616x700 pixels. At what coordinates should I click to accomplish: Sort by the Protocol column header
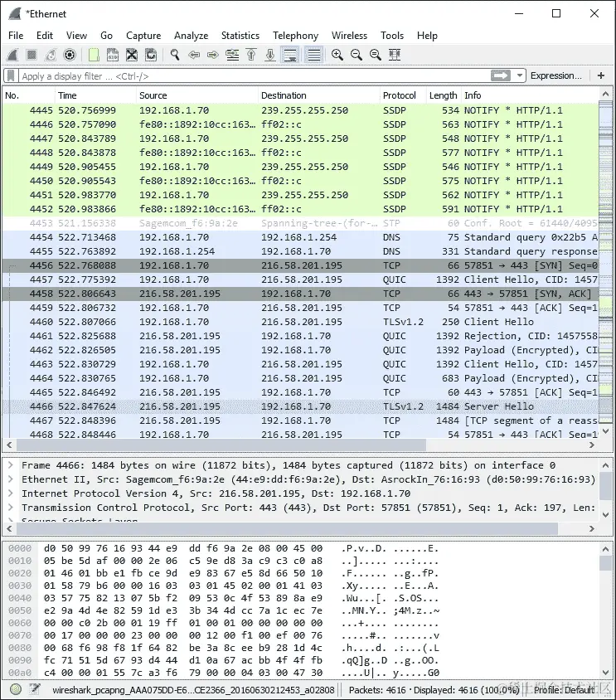tap(402, 95)
